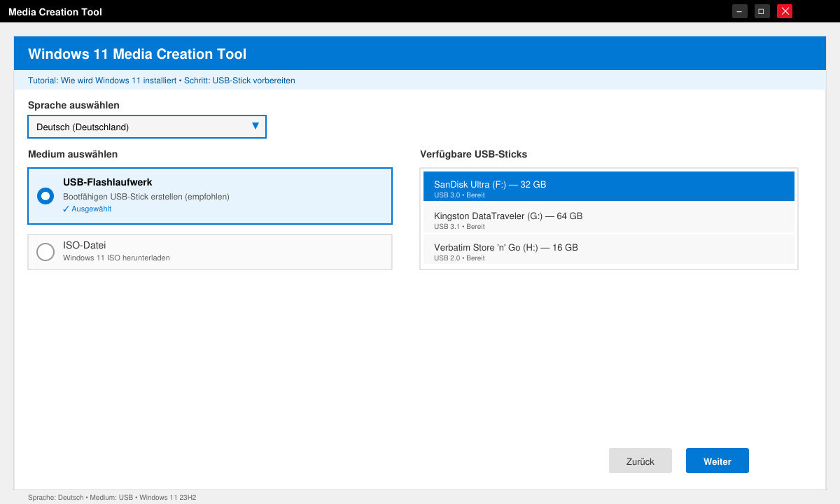Pick SanDisk Ultra (F:) 32 GB drive

pos(609,186)
